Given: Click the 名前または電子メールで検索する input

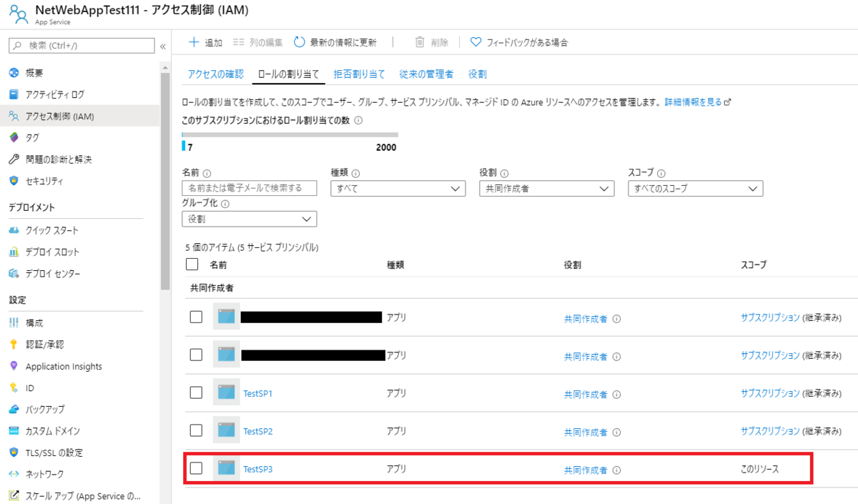Looking at the screenshot, I should (249, 189).
